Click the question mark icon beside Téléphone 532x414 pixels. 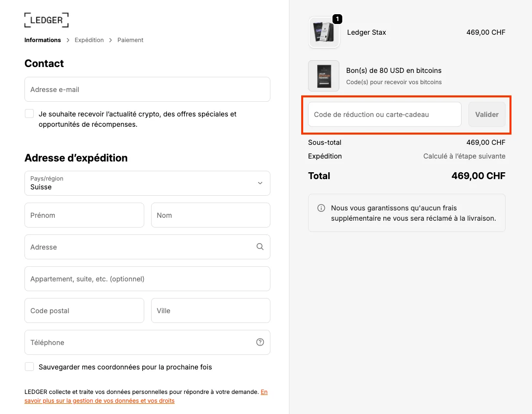tap(260, 342)
